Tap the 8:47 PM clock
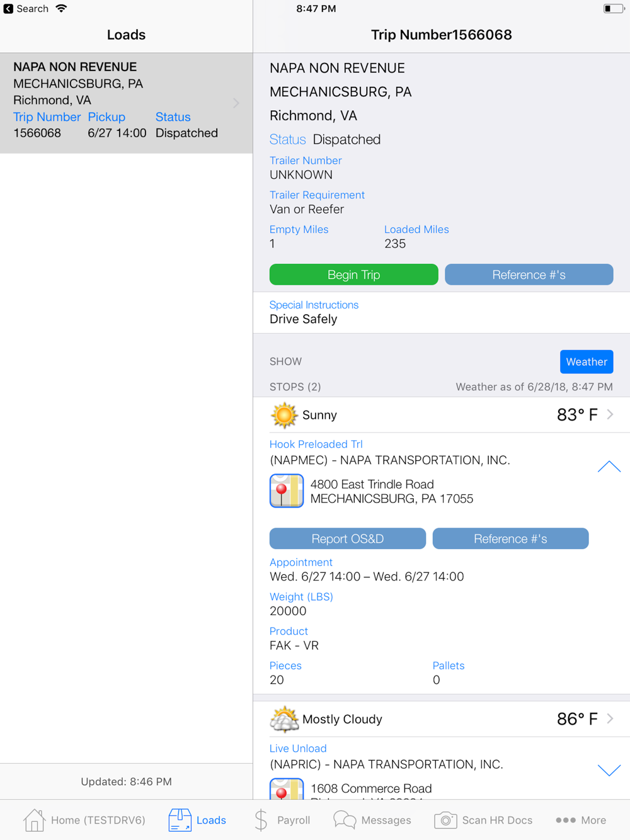This screenshot has height=840, width=630. click(316, 9)
